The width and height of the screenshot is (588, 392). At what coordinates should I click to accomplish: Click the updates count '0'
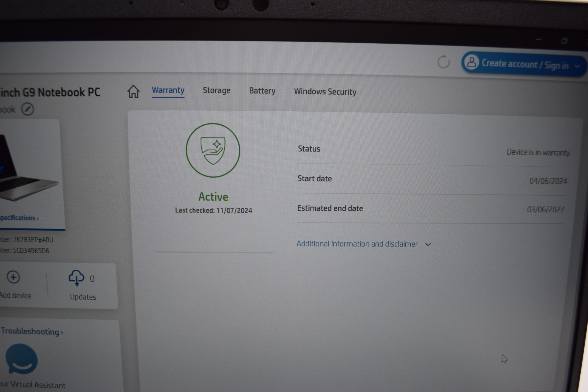pos(92,279)
